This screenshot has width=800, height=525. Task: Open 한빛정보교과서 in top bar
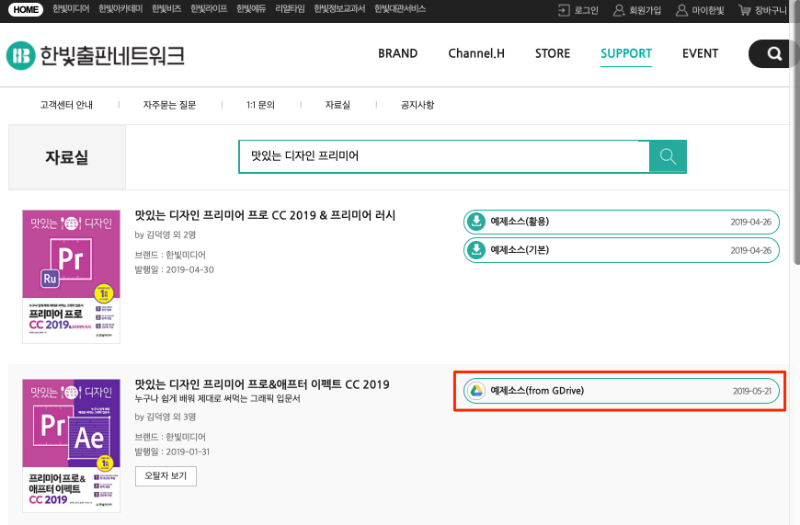click(x=339, y=9)
